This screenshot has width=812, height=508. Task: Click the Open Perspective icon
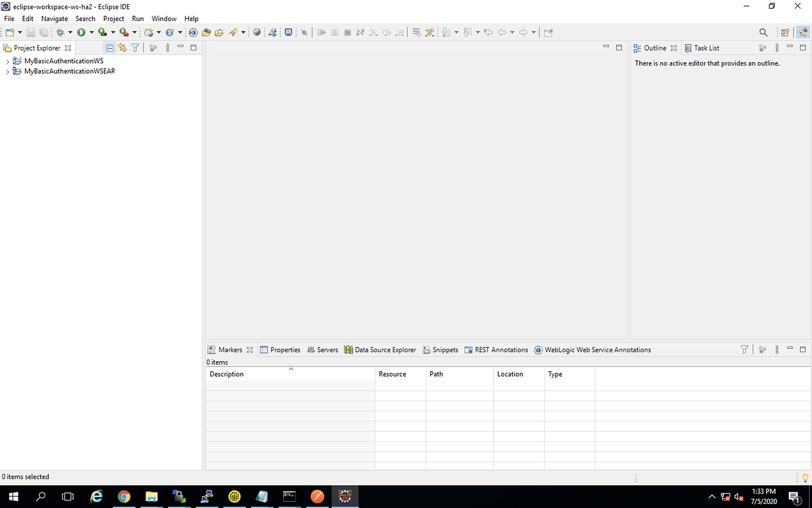click(785, 33)
